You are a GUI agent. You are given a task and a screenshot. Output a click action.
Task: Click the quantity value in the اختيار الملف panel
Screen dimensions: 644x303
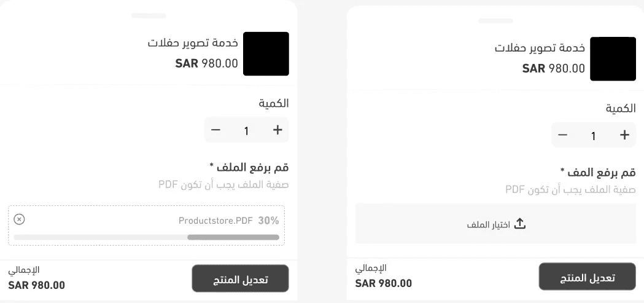coord(594,136)
